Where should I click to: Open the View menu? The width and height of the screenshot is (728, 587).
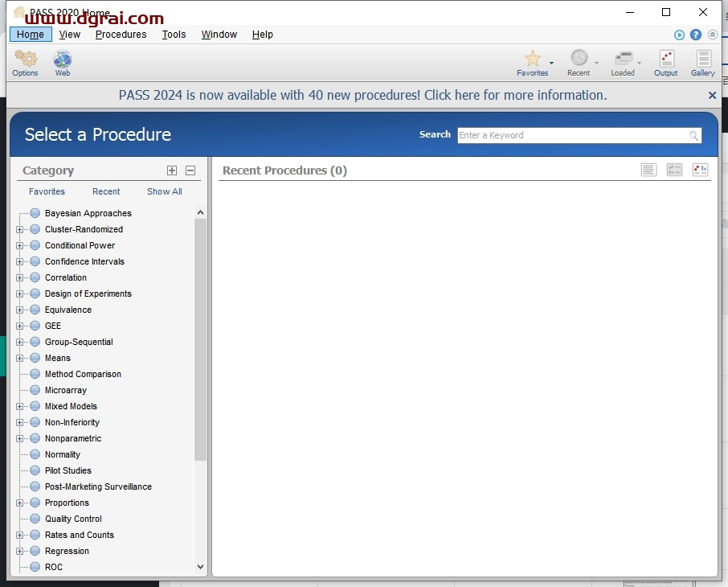[x=70, y=35]
